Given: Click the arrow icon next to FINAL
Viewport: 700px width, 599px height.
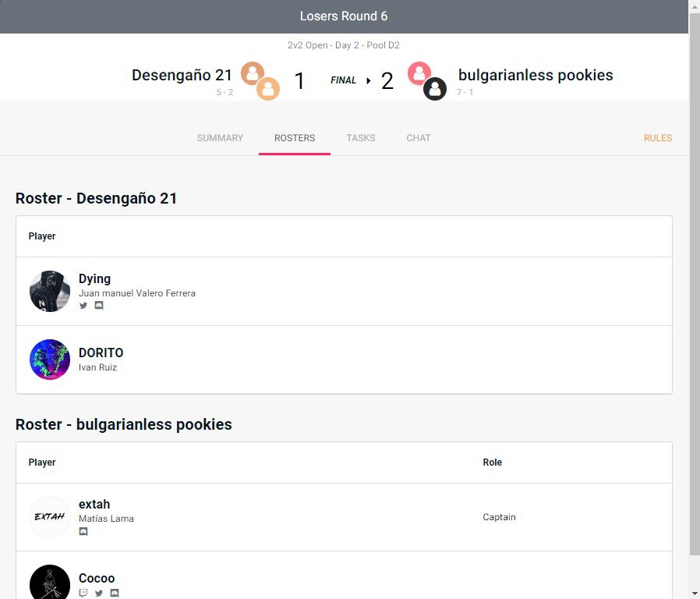Looking at the screenshot, I should click(x=368, y=81).
